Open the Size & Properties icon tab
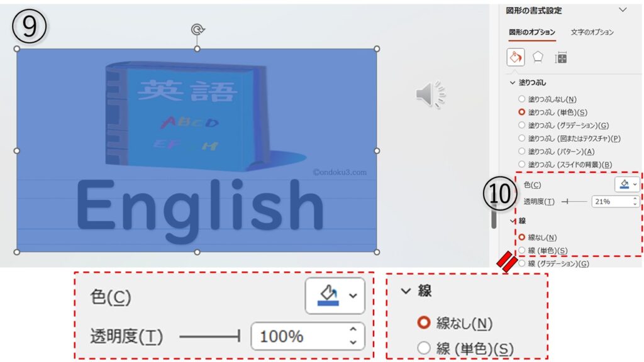This screenshot has height=362, width=644. click(560, 58)
